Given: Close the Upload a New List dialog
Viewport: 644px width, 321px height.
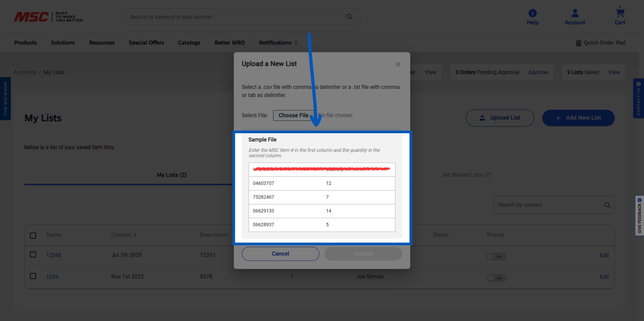Looking at the screenshot, I should coord(398,64).
